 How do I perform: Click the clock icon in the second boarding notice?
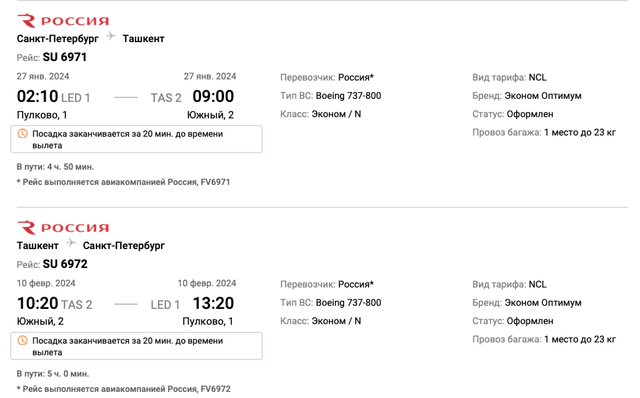tap(22, 340)
